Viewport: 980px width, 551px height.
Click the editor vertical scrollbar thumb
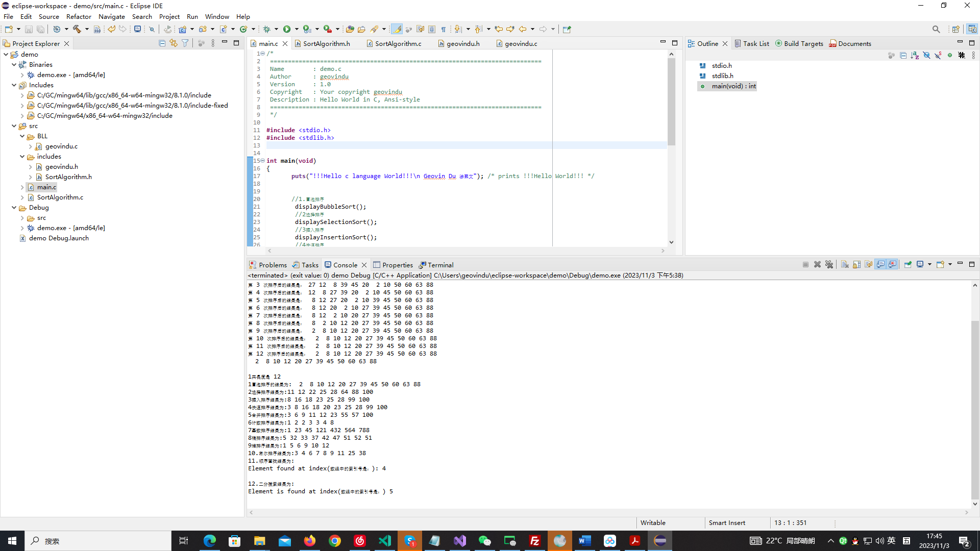coord(671,102)
